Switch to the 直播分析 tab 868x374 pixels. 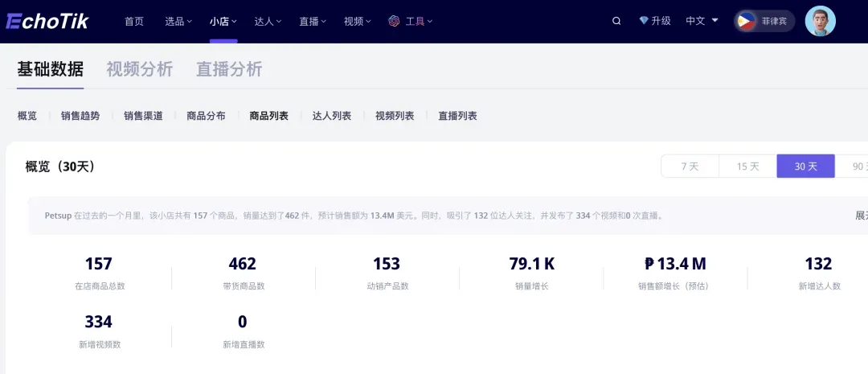[x=229, y=69]
